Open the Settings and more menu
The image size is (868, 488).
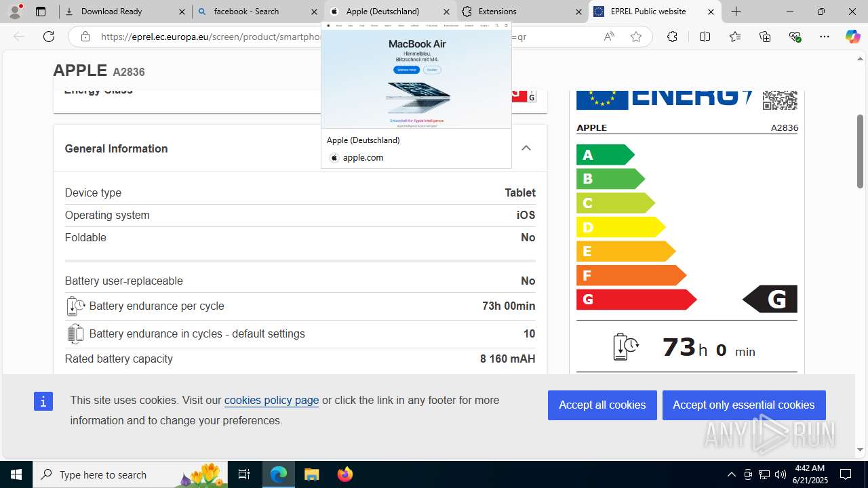click(825, 37)
